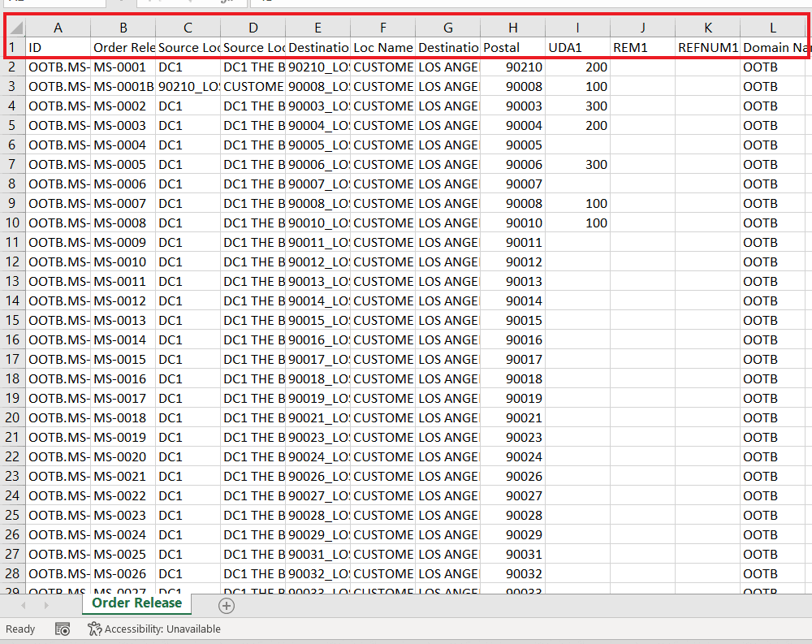
Task: Select column C header
Action: [188, 28]
